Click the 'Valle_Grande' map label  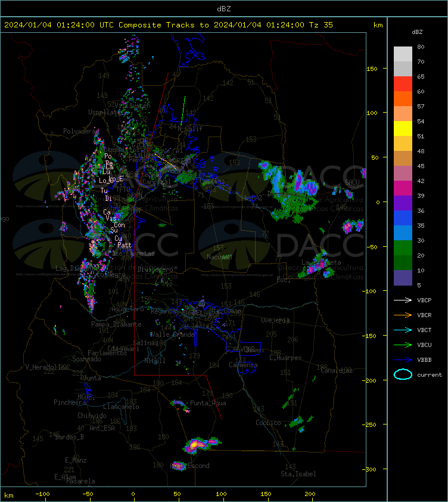pos(173,334)
